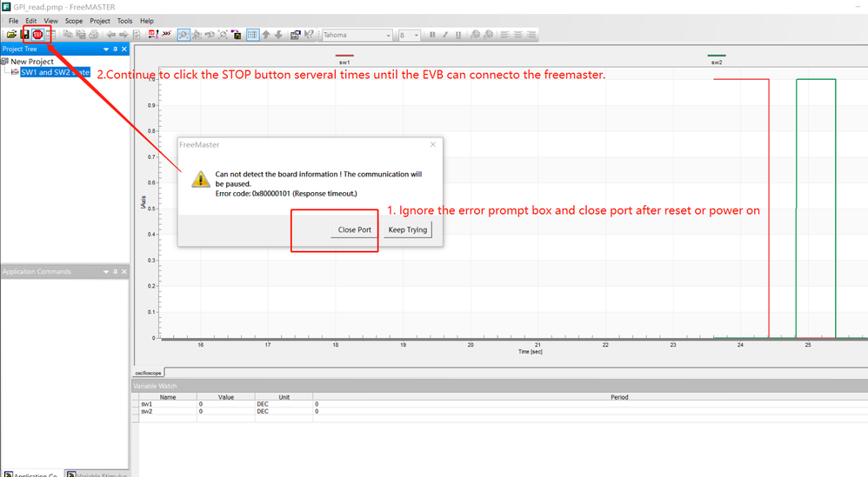Screen dimensions: 868x477
Task: Open the File menu
Action: click(x=13, y=21)
